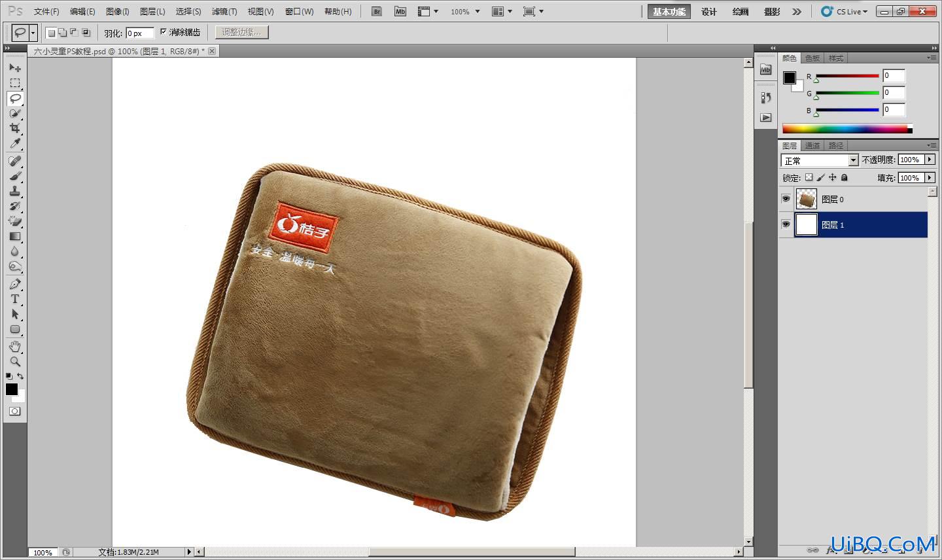Open the 文件(F) menu
The height and width of the screenshot is (560, 942).
(x=46, y=12)
